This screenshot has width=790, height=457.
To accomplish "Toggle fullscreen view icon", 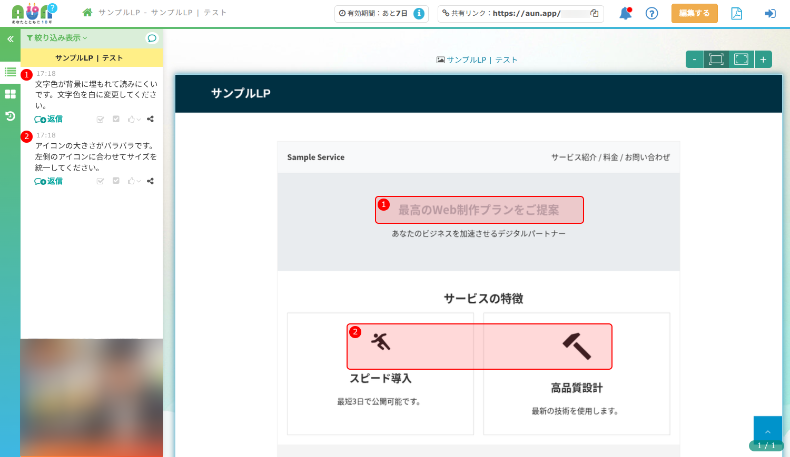I will tap(741, 59).
